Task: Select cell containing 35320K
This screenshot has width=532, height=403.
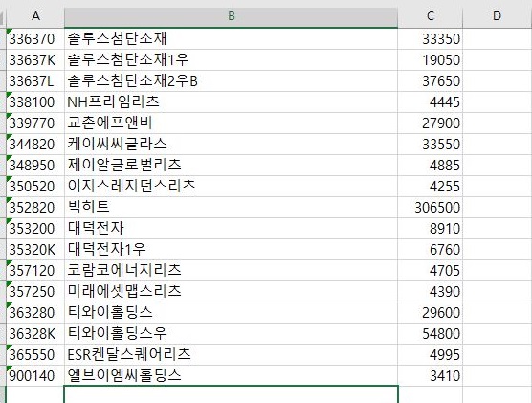Action: point(35,250)
